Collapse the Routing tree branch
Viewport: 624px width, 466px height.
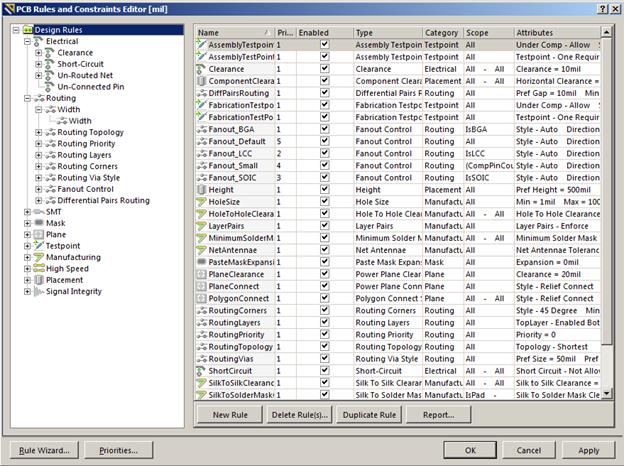pyautogui.click(x=27, y=98)
